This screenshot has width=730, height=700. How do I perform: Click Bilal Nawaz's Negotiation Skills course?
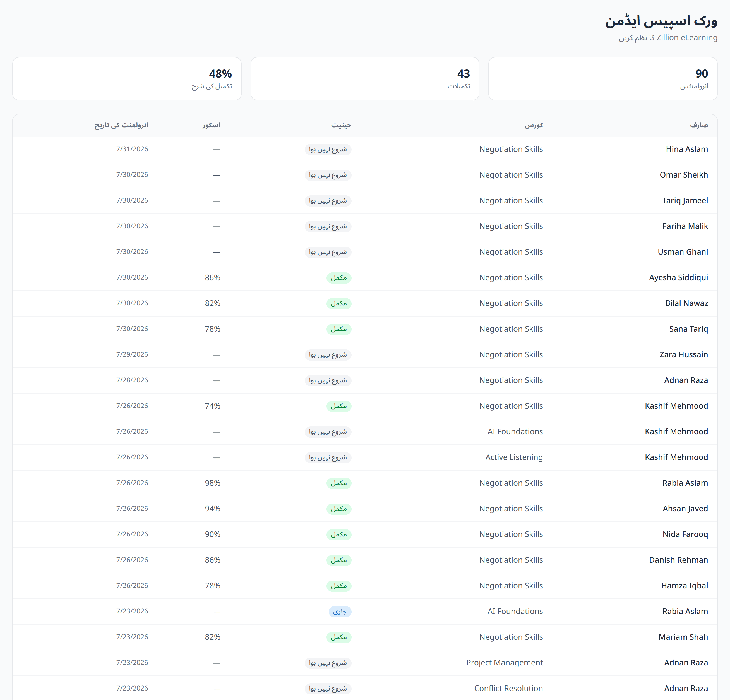pyautogui.click(x=511, y=303)
